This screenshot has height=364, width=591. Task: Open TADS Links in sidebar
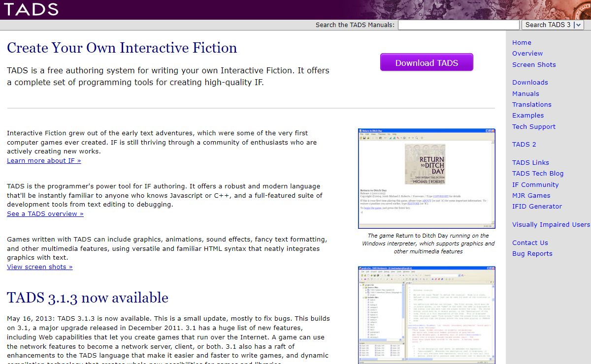click(x=530, y=162)
